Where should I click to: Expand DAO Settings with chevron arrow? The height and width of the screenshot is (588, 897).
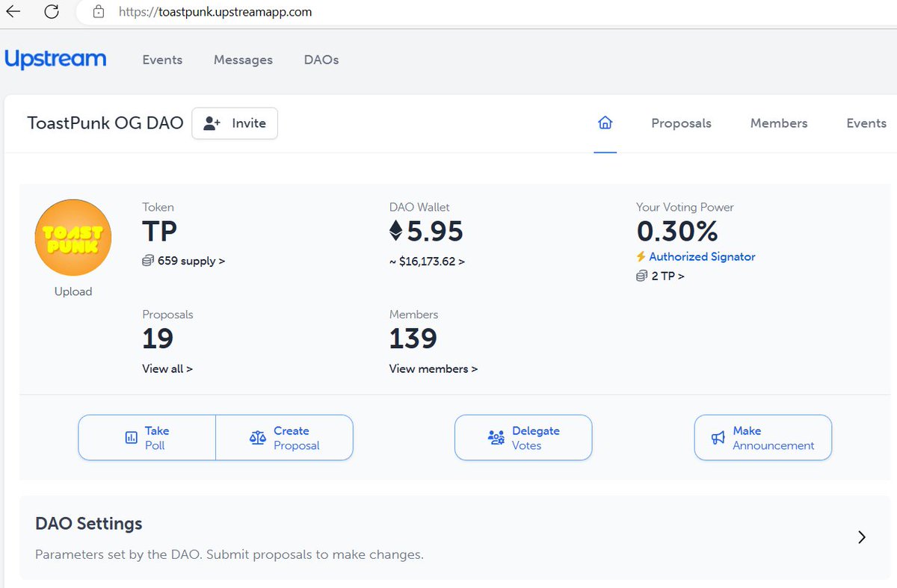(862, 537)
